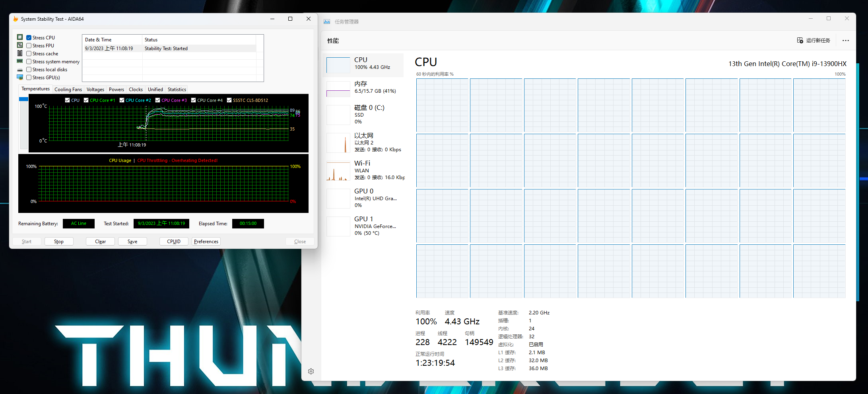Image resolution: width=868 pixels, height=394 pixels.
Task: Enable the Stress FPU checkbox
Action: tap(29, 46)
